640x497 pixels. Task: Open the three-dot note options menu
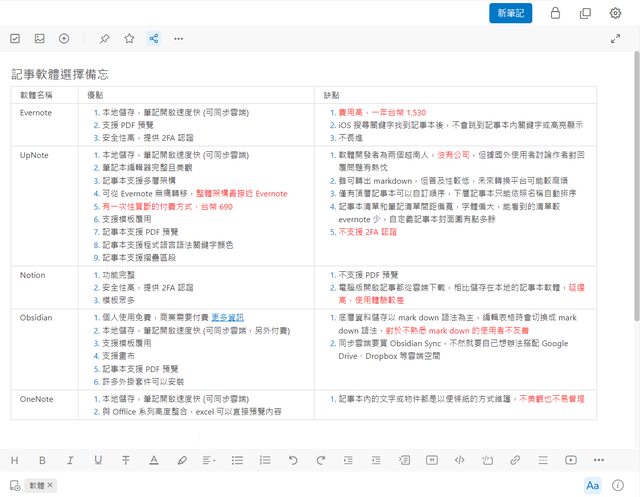(x=179, y=39)
